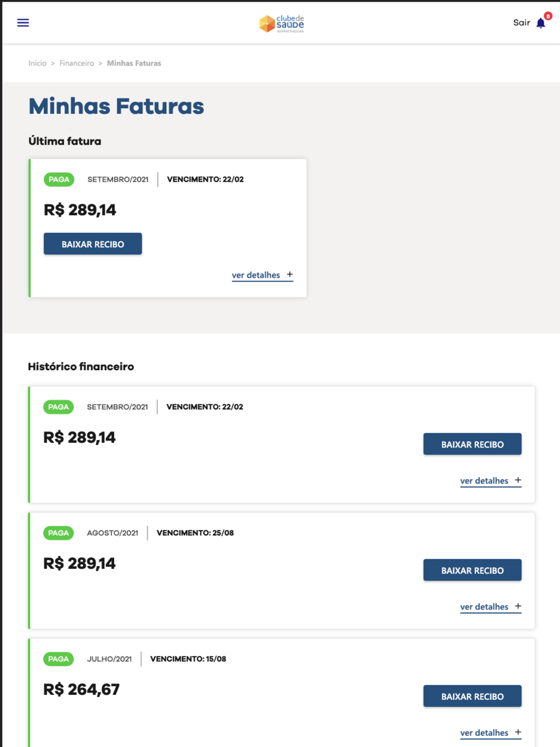Click the Clube de Saúde logo
560x747 pixels.
click(282, 24)
